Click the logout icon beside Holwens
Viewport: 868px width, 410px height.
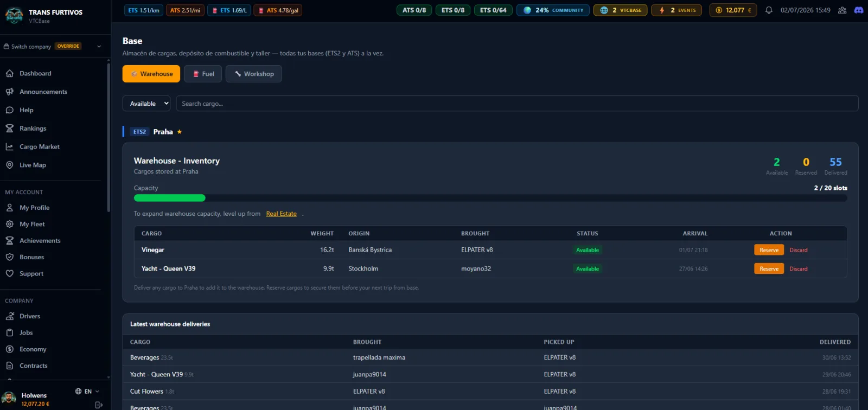pyautogui.click(x=99, y=405)
